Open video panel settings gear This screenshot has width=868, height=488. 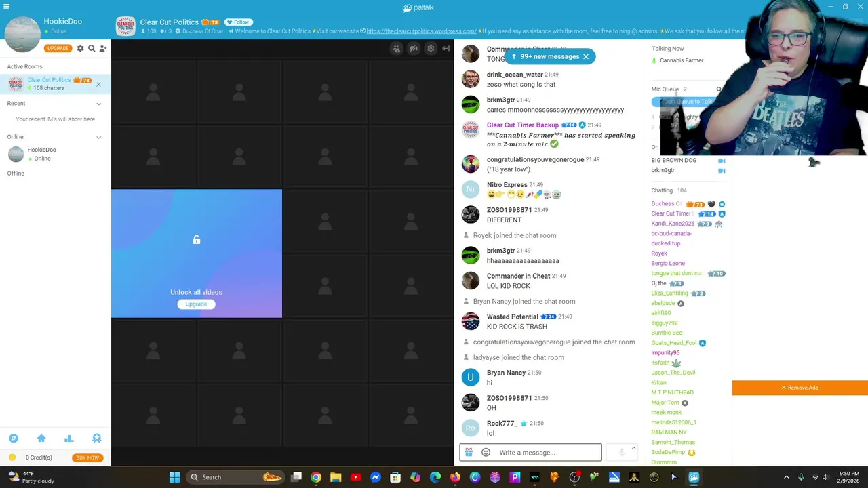pos(431,49)
